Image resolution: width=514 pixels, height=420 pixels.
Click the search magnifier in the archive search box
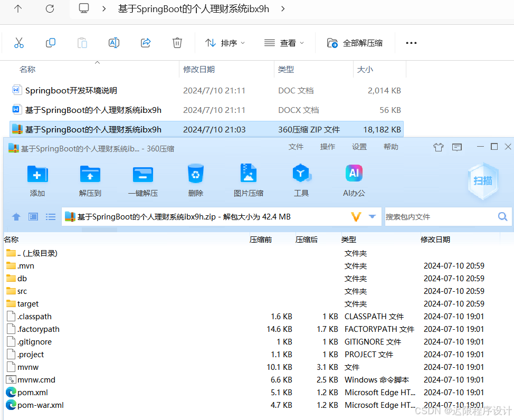coord(502,216)
